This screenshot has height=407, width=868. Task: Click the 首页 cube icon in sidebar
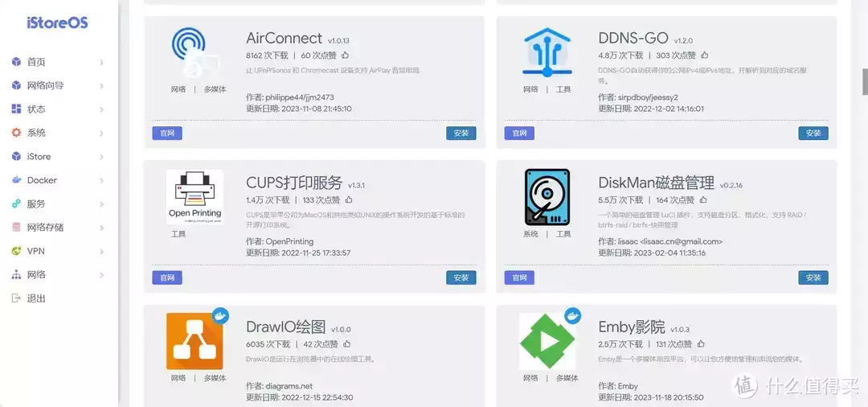pyautogui.click(x=16, y=62)
